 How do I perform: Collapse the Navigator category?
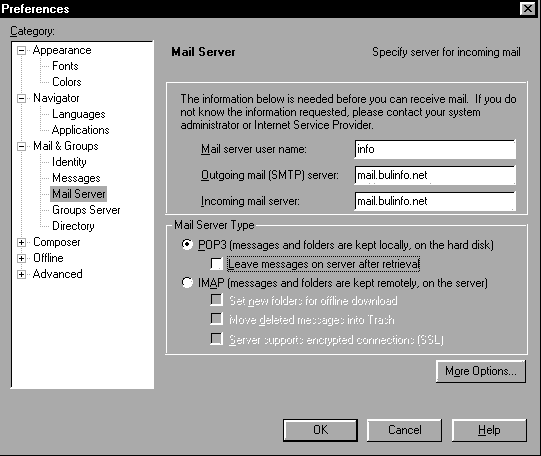[21, 99]
